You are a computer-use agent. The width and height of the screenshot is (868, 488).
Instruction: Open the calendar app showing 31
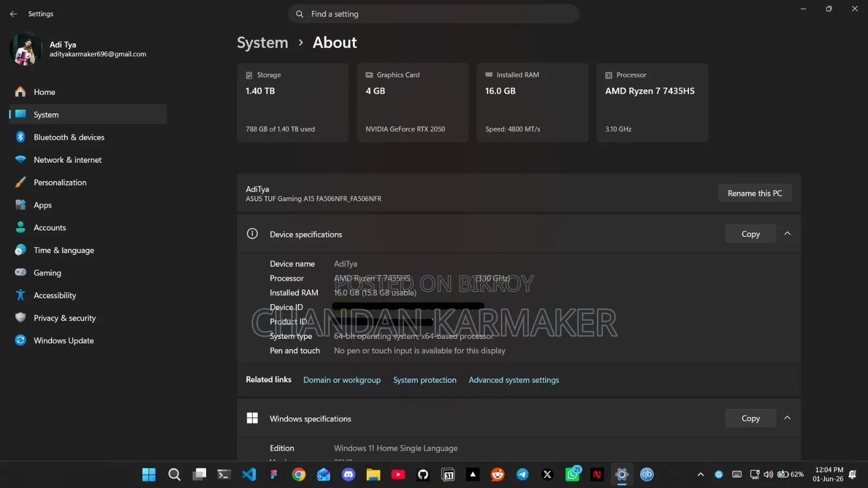(448, 475)
